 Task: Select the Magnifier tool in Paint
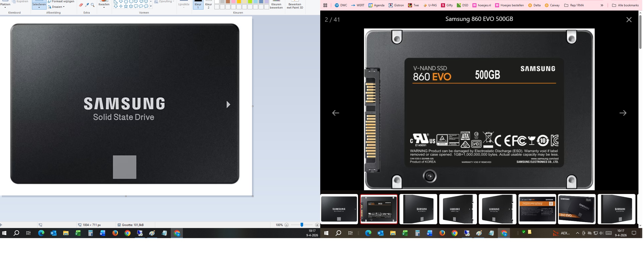(x=93, y=5)
